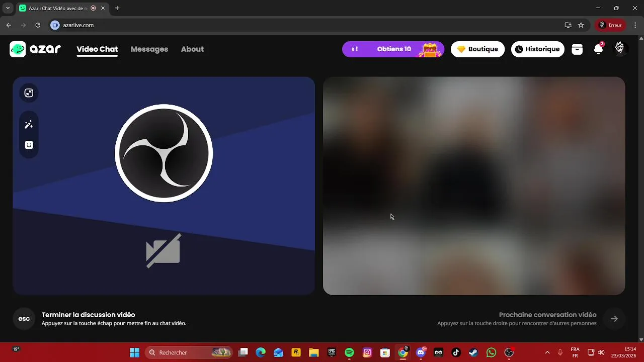Close the Azar tab
The height and width of the screenshot is (362, 644).
click(x=103, y=8)
